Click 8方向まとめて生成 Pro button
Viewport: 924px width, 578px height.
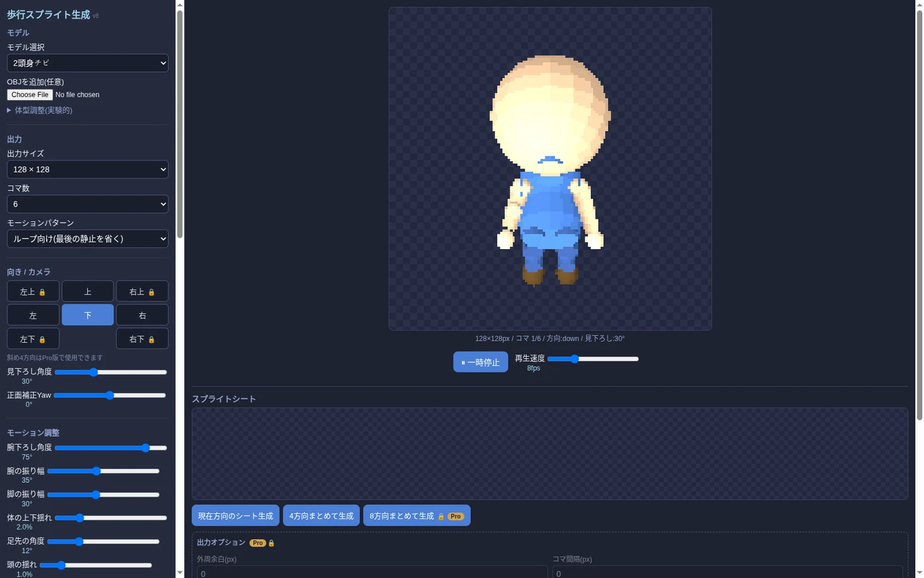click(x=416, y=516)
